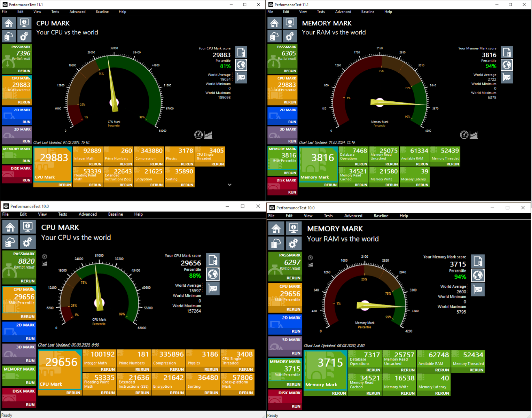The image size is (532, 418).
Task: Click save-results document icon in 11.1 CPU Mark window
Action: click(x=241, y=52)
